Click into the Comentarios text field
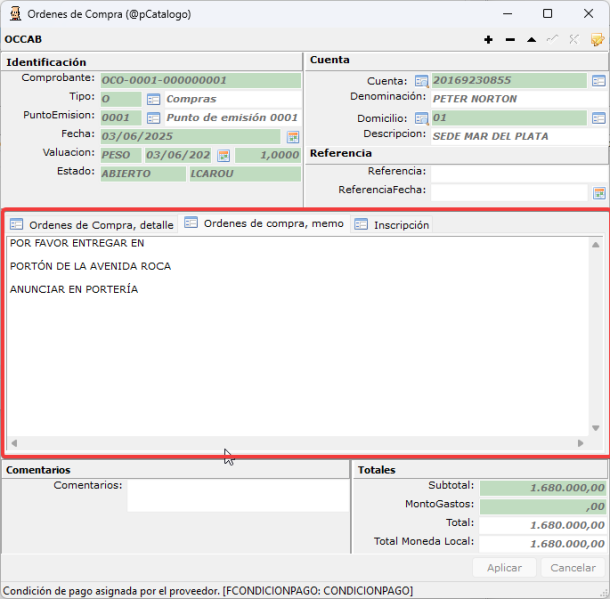 click(238, 496)
